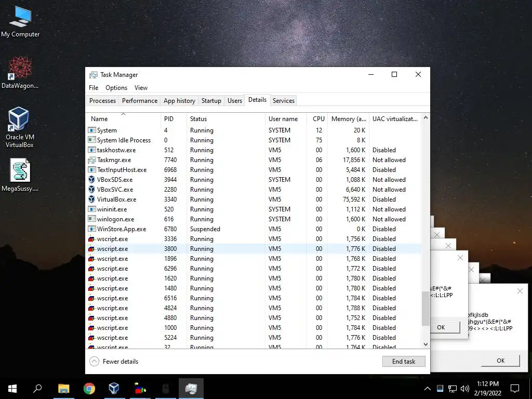The image size is (532, 399).
Task: Click the mouse icon in taskbar
Action: click(165, 389)
